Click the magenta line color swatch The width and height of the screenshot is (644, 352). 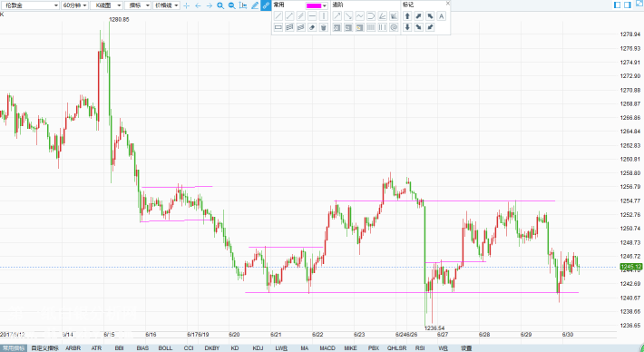coord(314,5)
